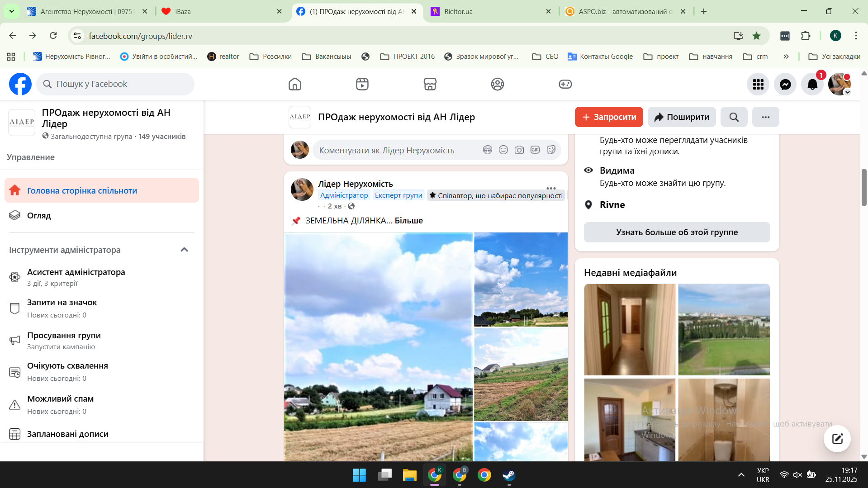Open the notifications bell
Image resolution: width=868 pixels, height=488 pixels.
[812, 84]
